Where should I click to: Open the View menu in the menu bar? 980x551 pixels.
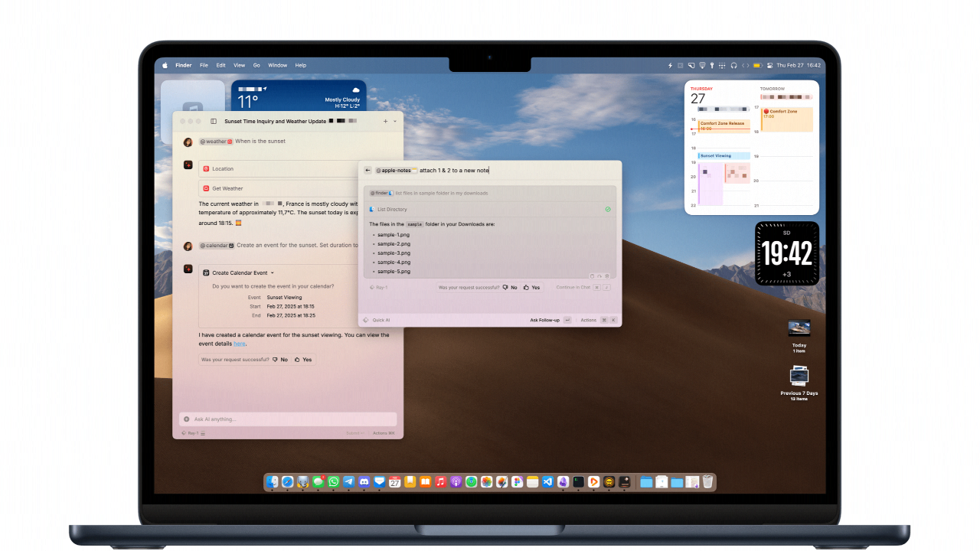239,66
